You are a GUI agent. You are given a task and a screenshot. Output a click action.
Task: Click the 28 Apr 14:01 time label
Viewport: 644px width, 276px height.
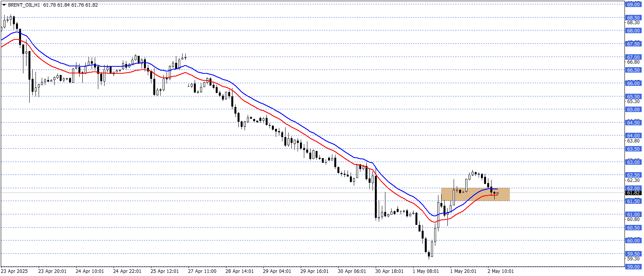click(x=240, y=271)
